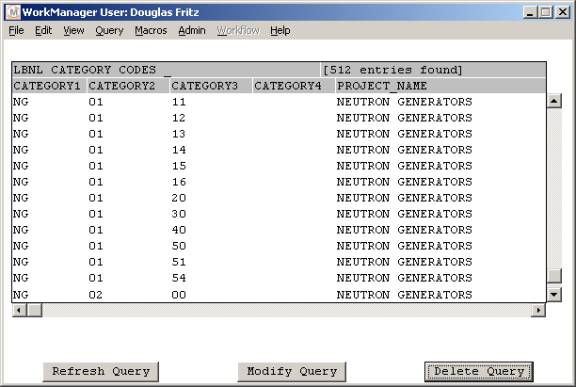Open the Query menu
The width and height of the screenshot is (576, 387).
coord(109,30)
